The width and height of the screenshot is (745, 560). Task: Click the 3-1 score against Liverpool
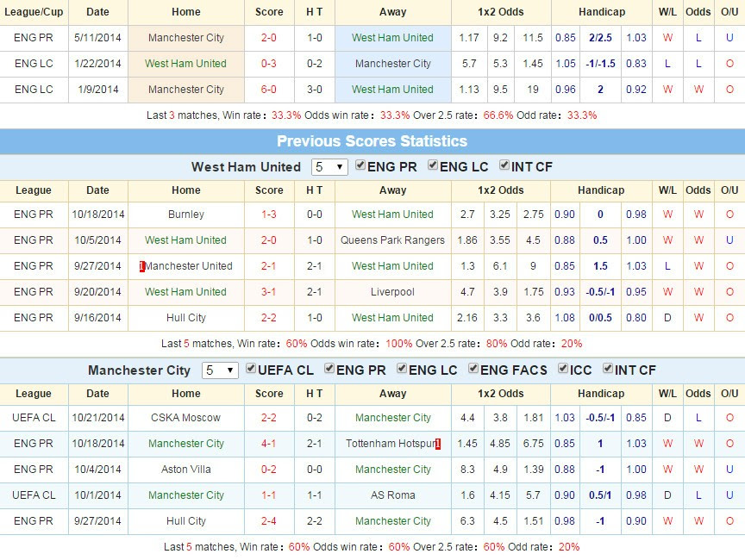[x=268, y=292]
